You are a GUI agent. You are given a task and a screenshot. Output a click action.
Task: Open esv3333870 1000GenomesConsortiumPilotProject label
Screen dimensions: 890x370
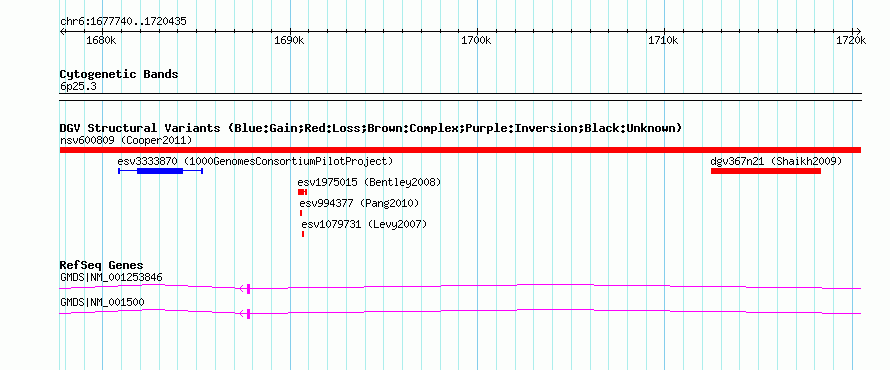point(255,161)
